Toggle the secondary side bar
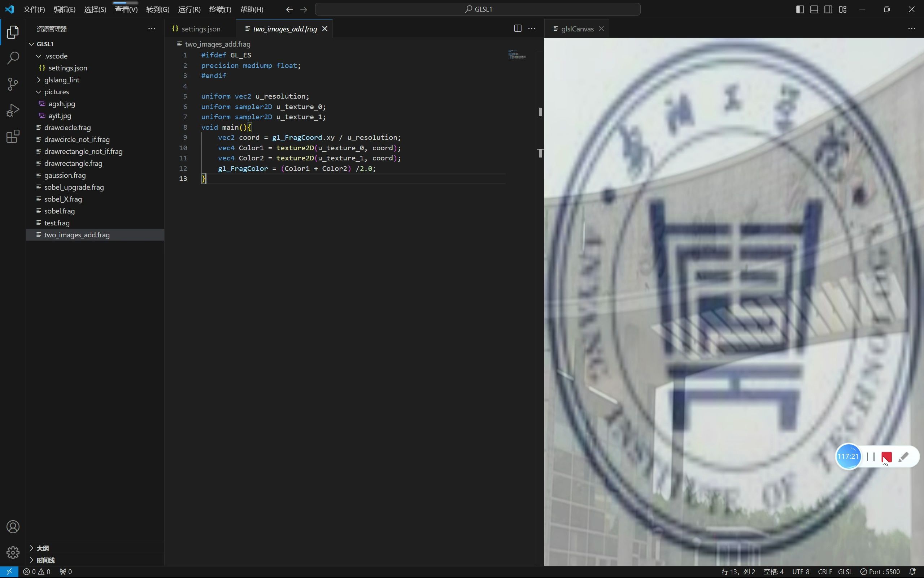 [828, 9]
